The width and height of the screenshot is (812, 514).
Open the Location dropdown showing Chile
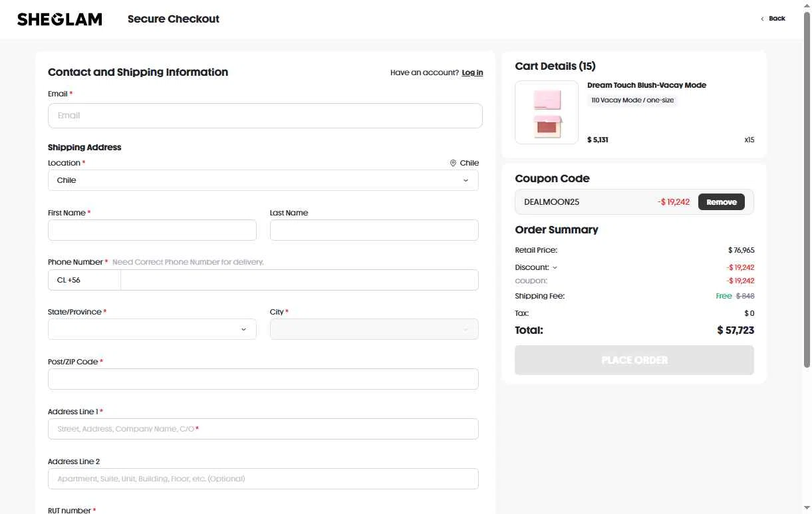(263, 180)
